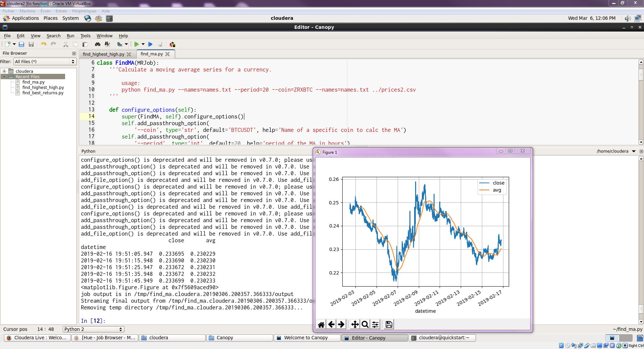Toggle the debugger ladybug icon
This screenshot has height=349, width=644.
point(172,44)
